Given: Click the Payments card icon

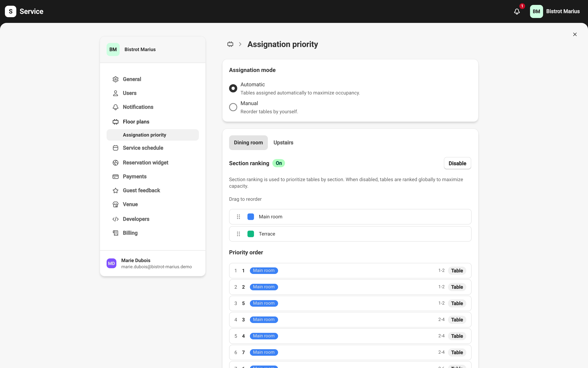Looking at the screenshot, I should pyautogui.click(x=115, y=177).
